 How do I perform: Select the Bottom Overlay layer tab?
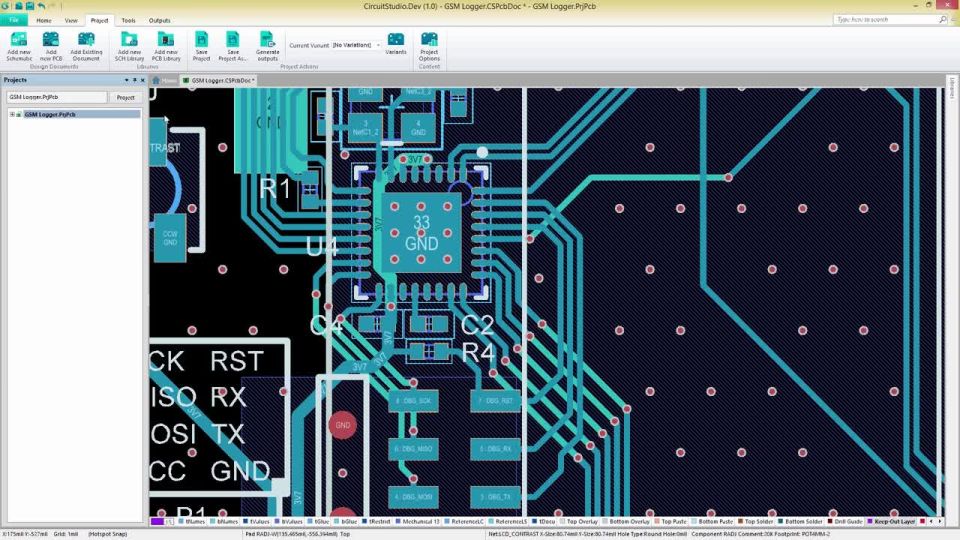(x=625, y=522)
